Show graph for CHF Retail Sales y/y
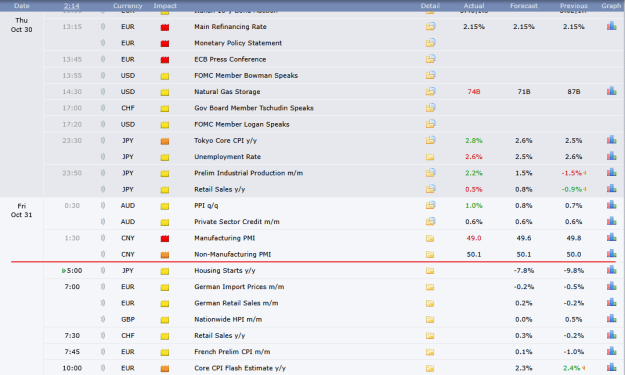The height and width of the screenshot is (375, 625). tap(611, 335)
